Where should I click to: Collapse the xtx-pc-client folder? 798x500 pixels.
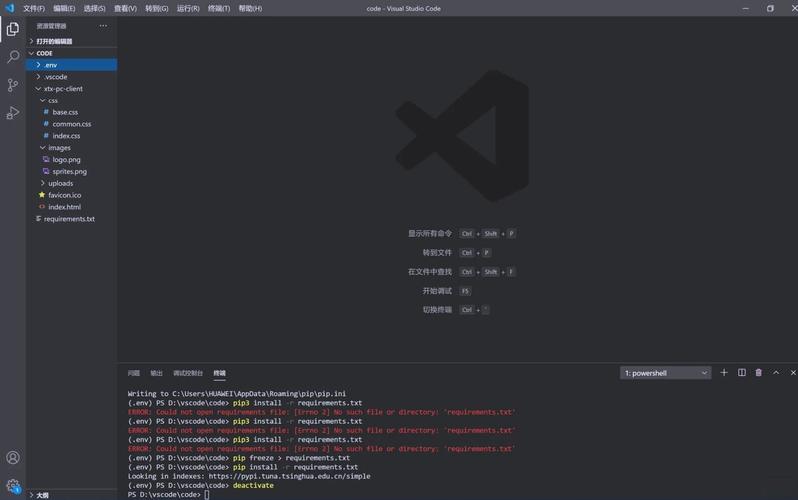coord(62,89)
